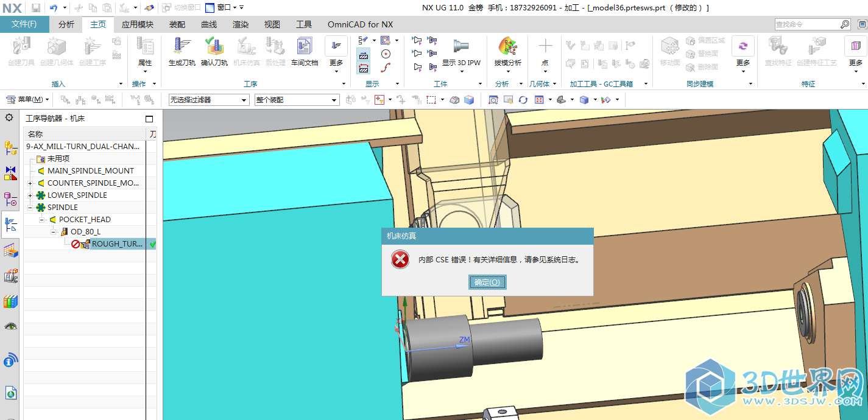The image size is (868, 420).
Task: Open the eye view icon in left sidebar
Action: [10, 326]
